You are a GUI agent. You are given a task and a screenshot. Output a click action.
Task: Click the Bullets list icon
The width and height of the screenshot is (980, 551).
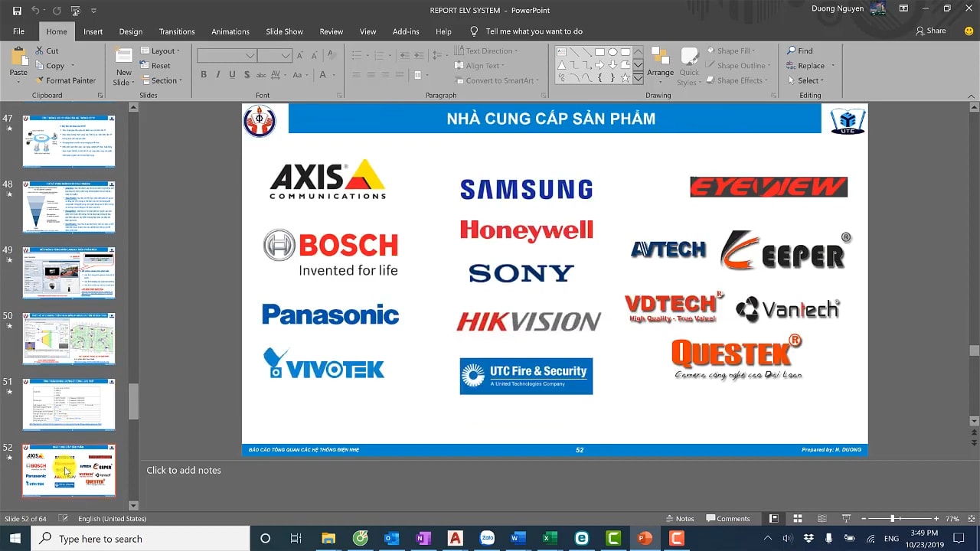[357, 56]
